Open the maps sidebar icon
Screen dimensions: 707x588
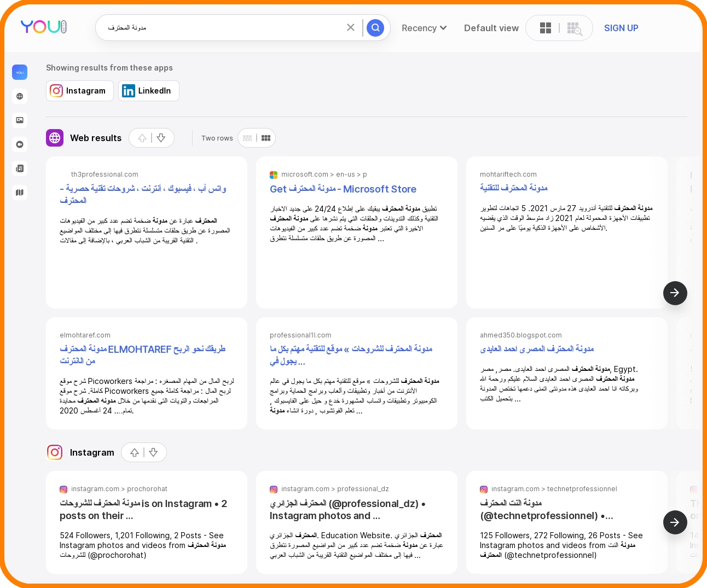(20, 193)
